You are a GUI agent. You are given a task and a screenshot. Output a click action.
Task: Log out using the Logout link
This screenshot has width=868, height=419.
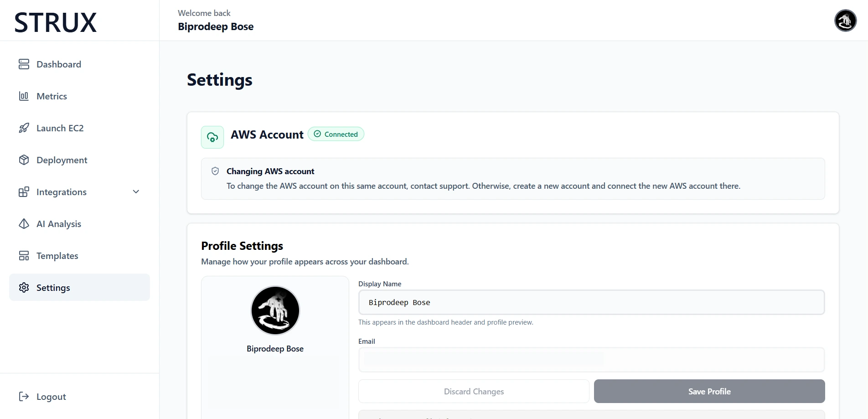pyautogui.click(x=51, y=397)
